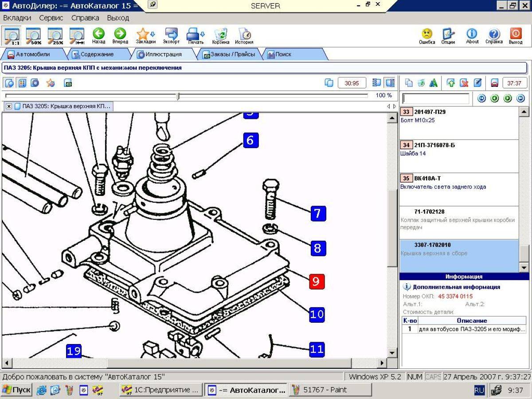
Task: Toggle the first illustration view mode icon
Action: click(9, 83)
